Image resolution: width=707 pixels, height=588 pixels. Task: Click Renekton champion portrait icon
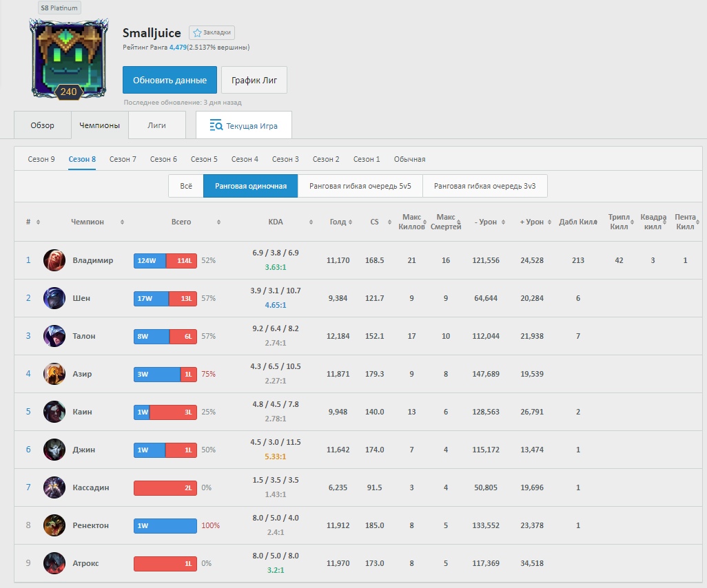pyautogui.click(x=54, y=525)
